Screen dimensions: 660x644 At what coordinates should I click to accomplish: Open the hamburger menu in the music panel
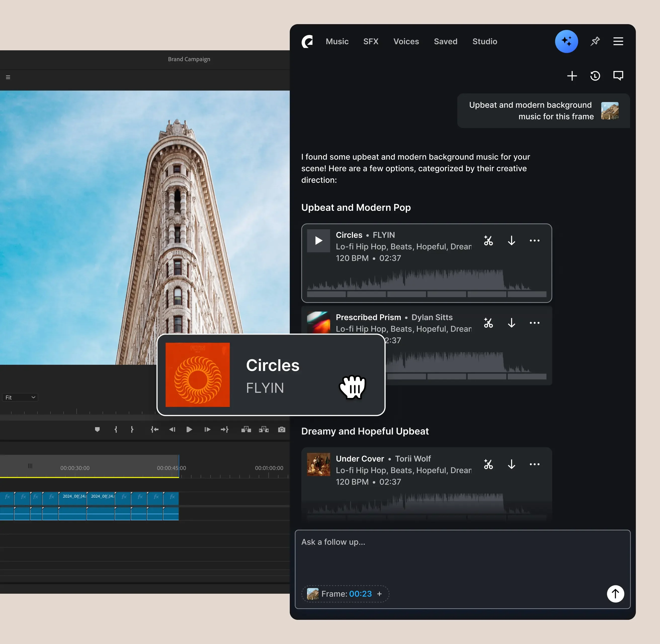[x=618, y=42]
